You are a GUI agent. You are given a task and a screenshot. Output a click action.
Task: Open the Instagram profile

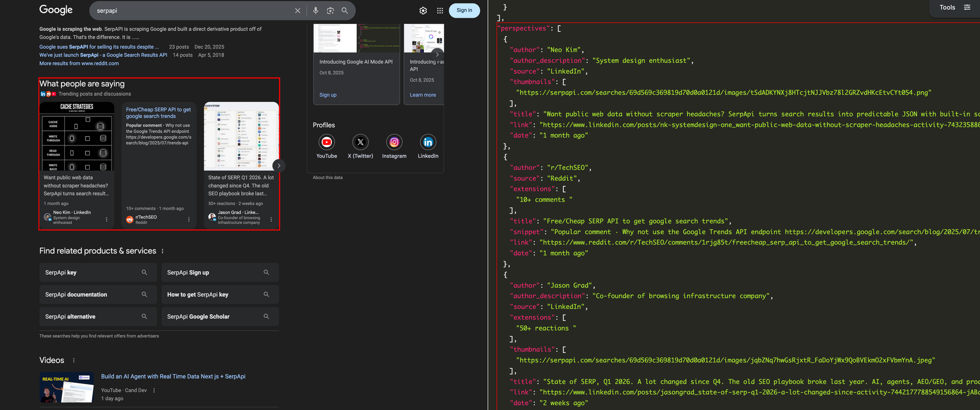click(394, 146)
